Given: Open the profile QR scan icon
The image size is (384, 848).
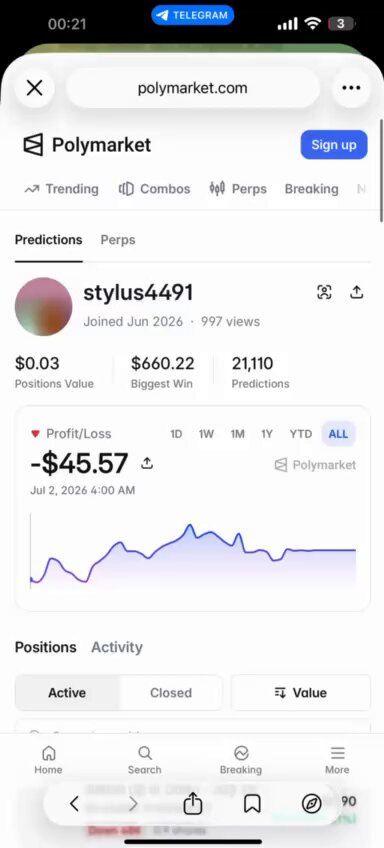Looking at the screenshot, I should pyautogui.click(x=324, y=293).
